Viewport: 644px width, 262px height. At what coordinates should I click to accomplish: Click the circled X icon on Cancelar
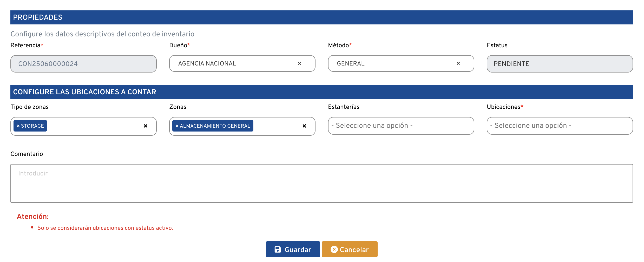click(x=334, y=250)
